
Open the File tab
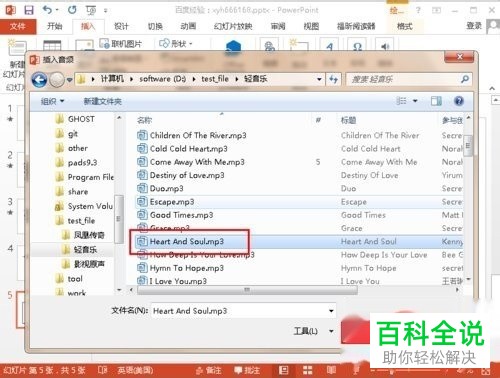pos(18,26)
